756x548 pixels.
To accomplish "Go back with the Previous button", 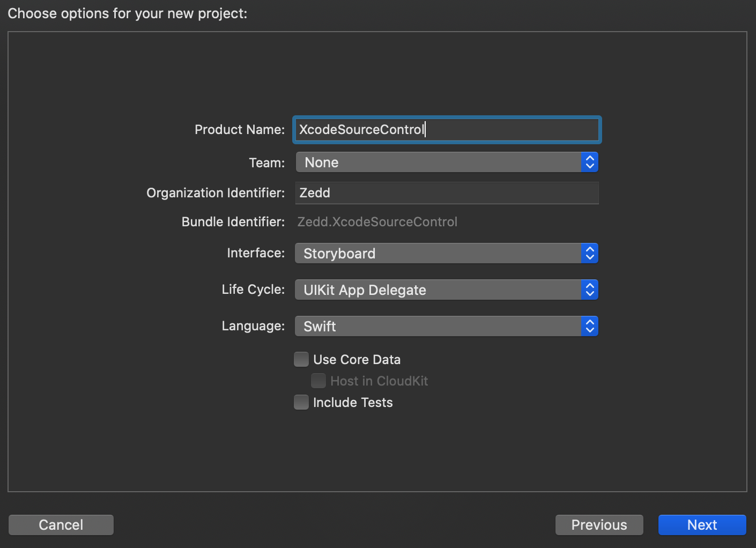I will 599,525.
